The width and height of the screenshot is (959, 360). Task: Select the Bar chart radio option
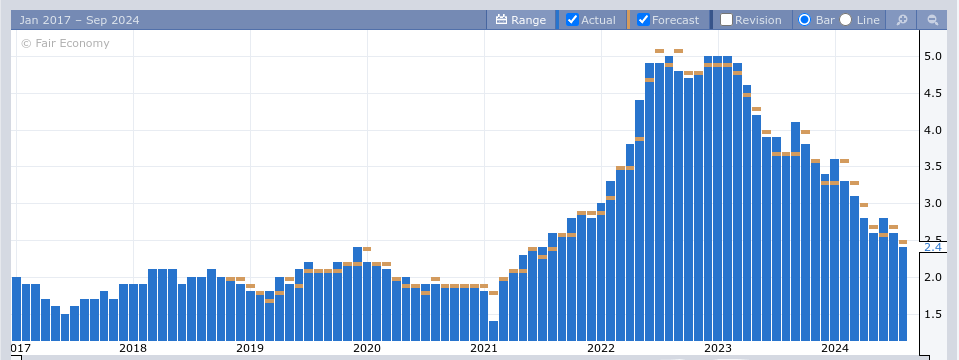pyautogui.click(x=805, y=20)
